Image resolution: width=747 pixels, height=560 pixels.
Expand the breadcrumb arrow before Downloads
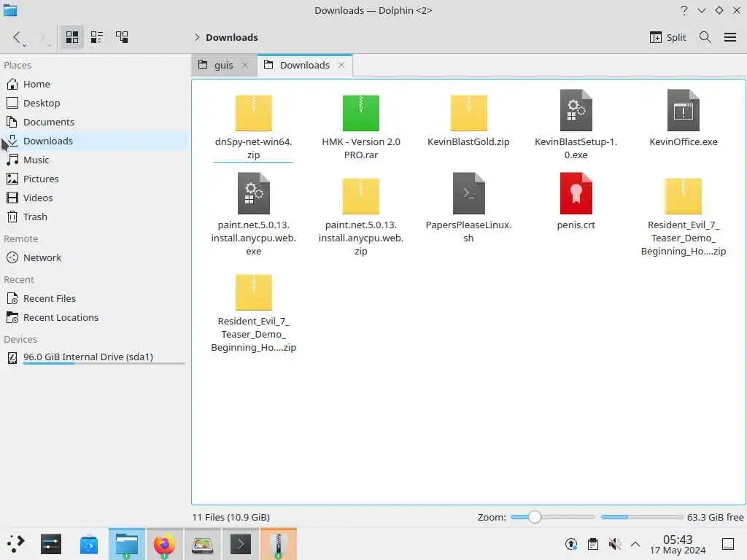pos(197,37)
